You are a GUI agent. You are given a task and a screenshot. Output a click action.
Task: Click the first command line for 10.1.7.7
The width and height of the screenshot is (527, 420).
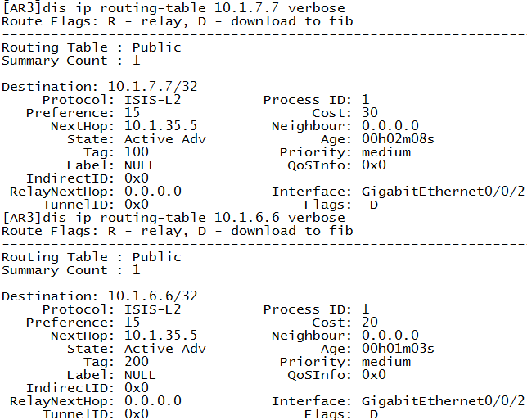click(173, 8)
